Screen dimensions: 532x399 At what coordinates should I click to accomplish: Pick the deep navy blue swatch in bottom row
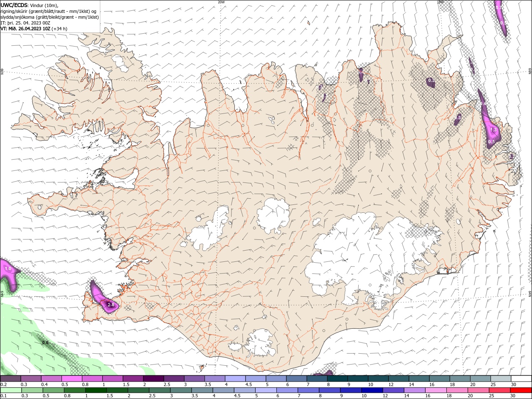click(x=372, y=390)
